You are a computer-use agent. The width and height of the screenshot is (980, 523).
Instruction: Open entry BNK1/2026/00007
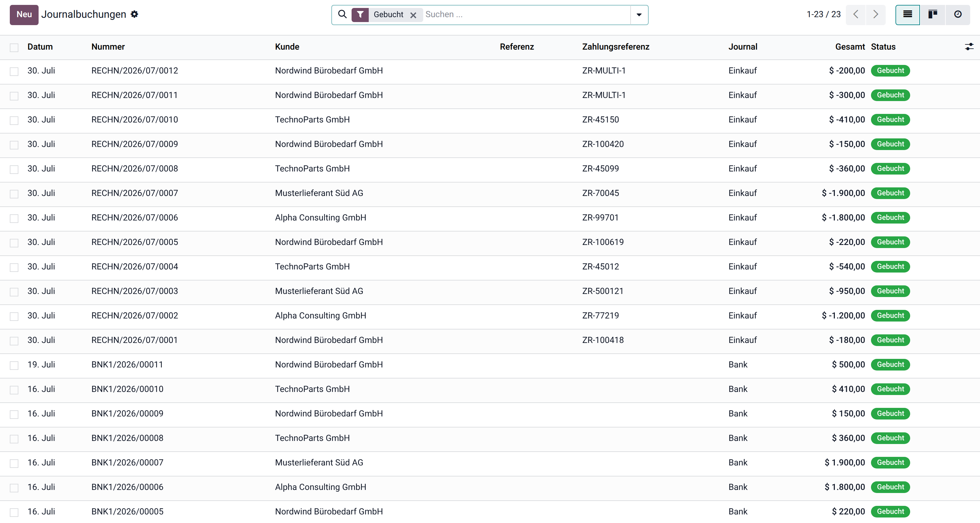coord(127,462)
